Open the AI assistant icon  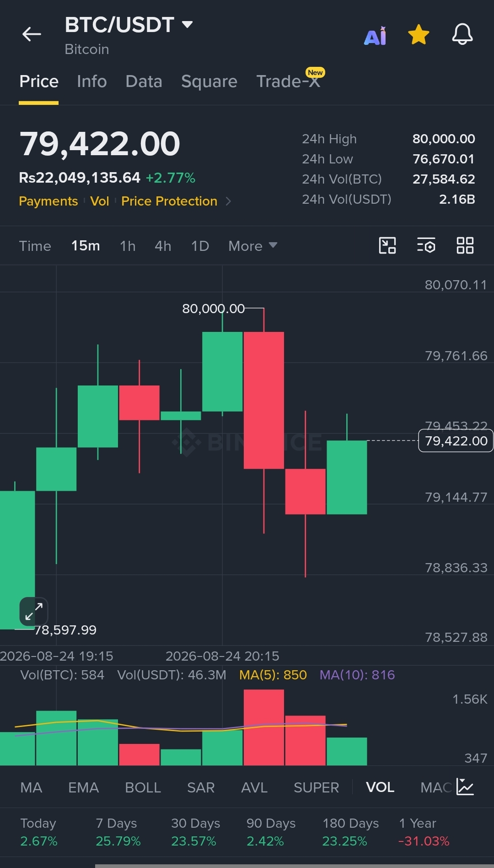click(x=375, y=36)
